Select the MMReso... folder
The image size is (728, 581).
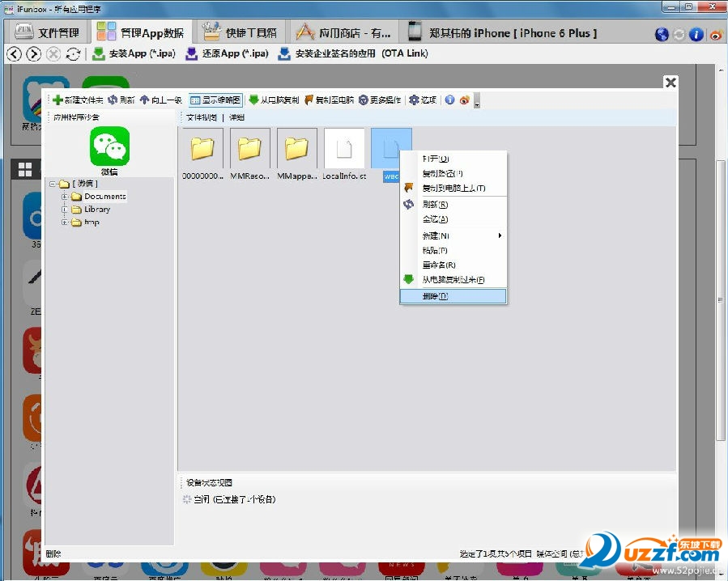pos(249,155)
